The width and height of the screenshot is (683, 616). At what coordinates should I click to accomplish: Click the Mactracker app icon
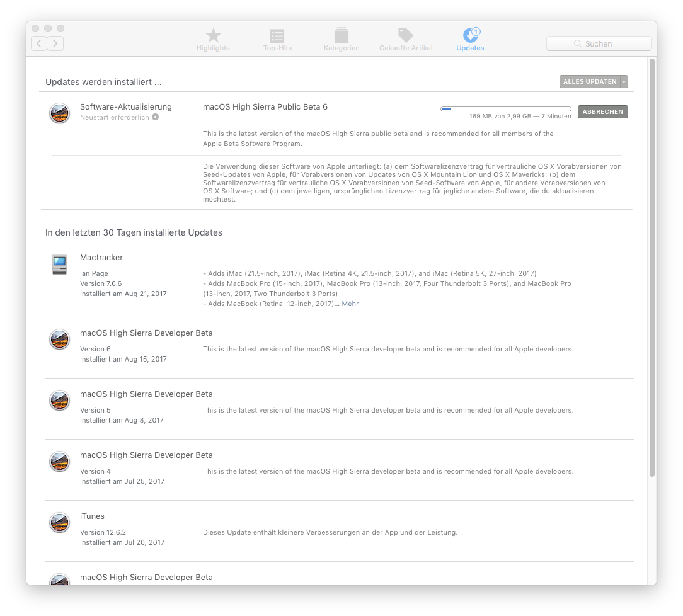tap(60, 265)
